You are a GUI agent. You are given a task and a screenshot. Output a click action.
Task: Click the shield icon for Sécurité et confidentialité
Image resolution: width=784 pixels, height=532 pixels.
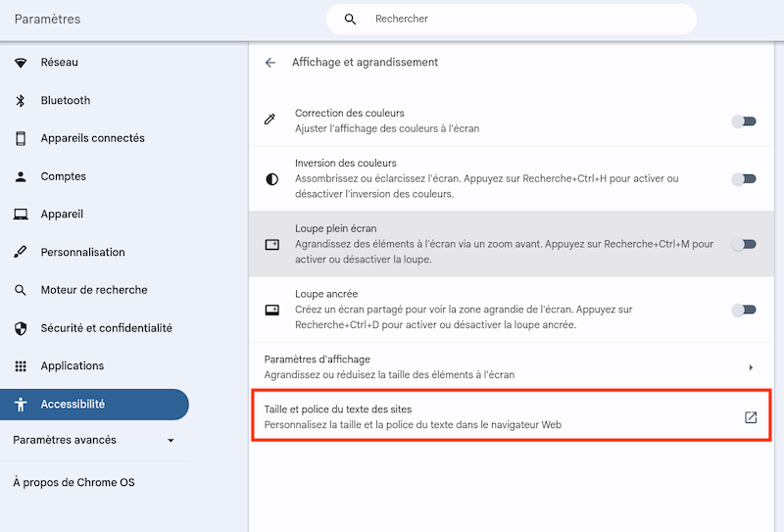click(21, 328)
